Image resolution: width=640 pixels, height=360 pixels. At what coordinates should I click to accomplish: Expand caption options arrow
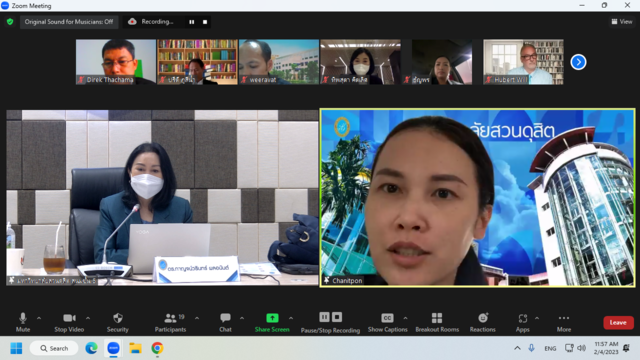click(x=405, y=318)
